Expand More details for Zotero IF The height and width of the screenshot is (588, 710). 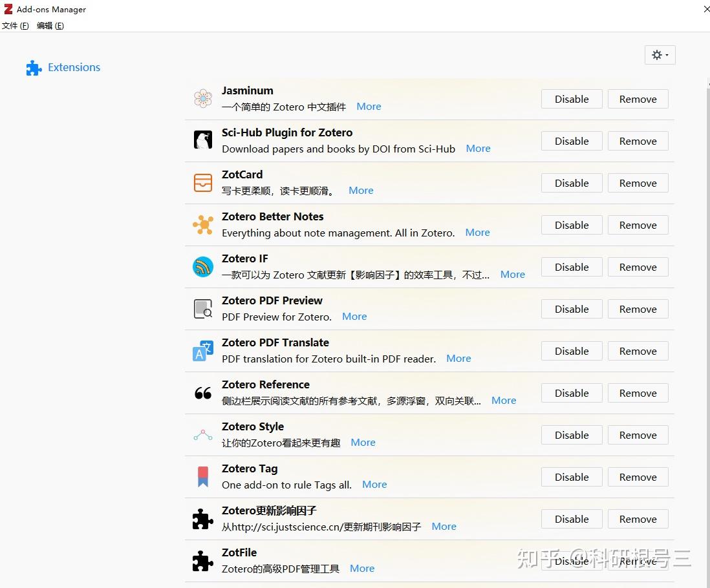[512, 275]
